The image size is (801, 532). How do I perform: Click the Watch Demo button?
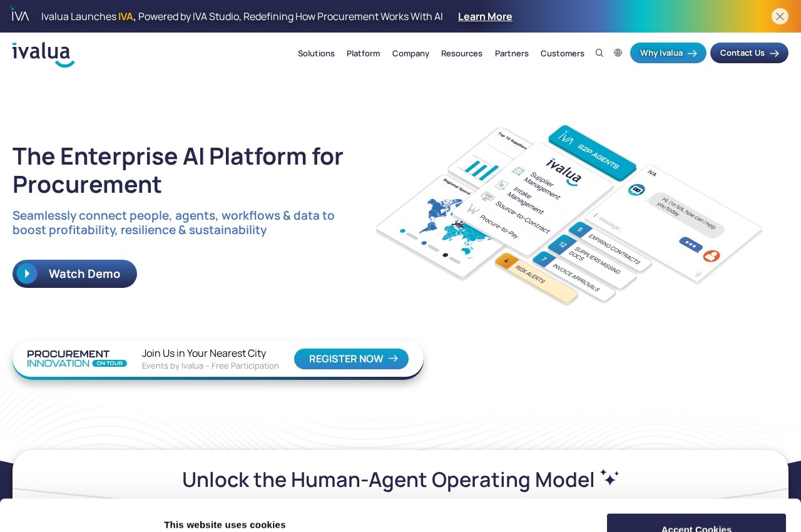(74, 274)
